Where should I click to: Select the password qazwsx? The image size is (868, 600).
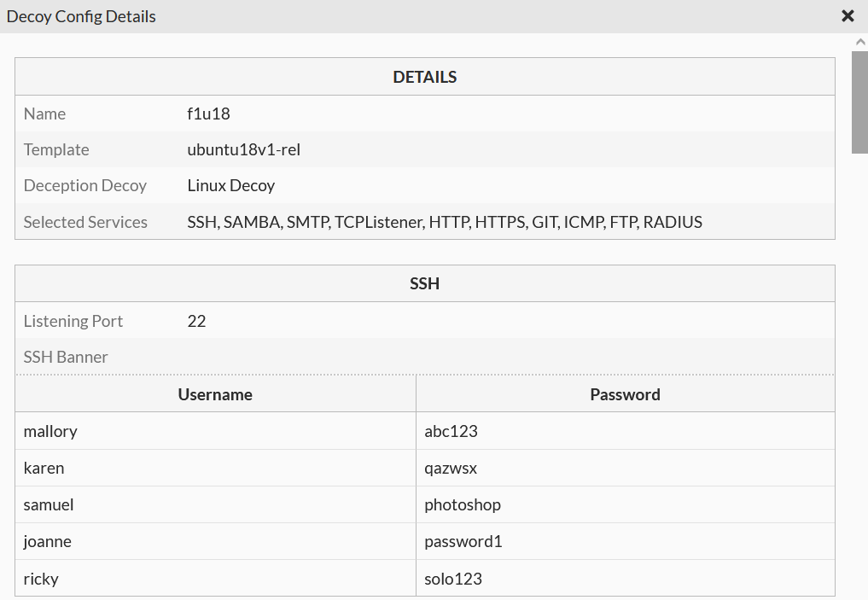[450, 468]
